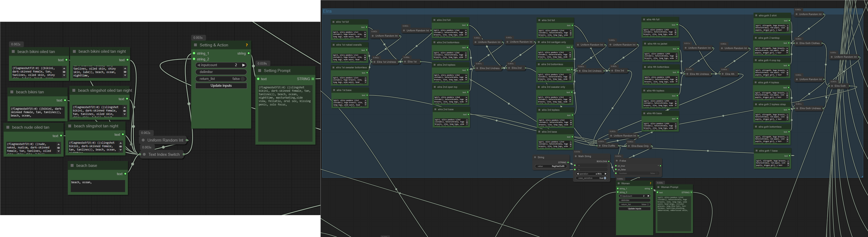
Task: Disable case_sensitive on the Math String node
Action: [x=605, y=178]
